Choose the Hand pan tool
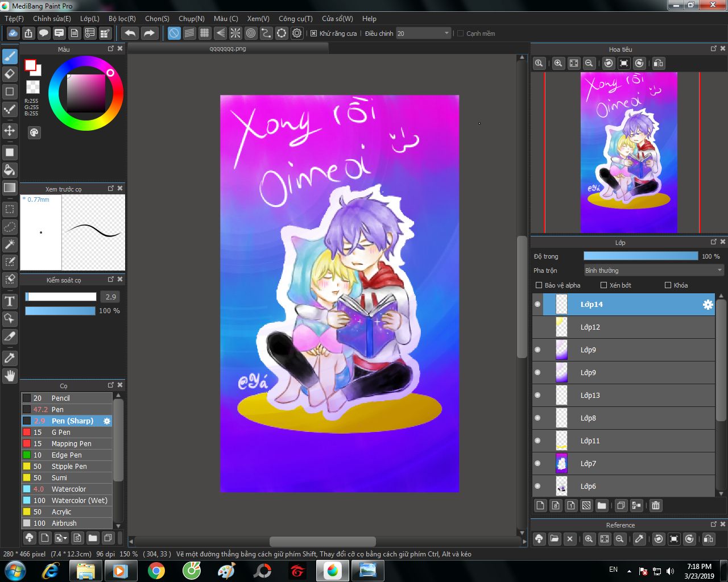 [10, 376]
